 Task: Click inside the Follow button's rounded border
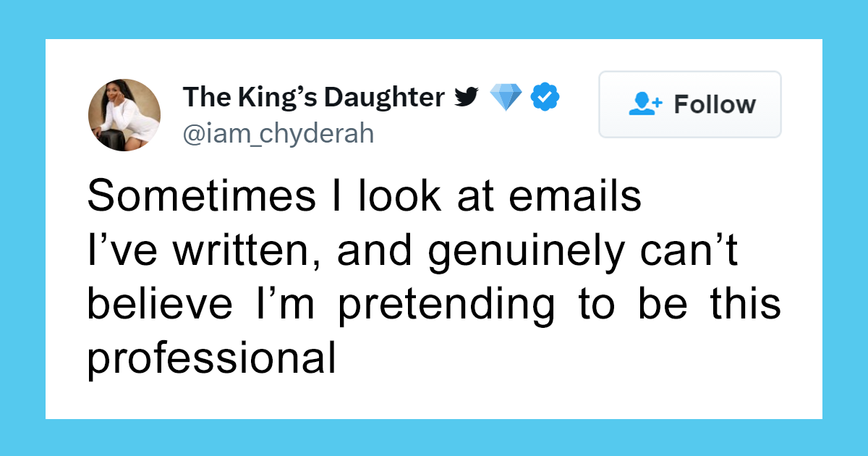coord(689,104)
